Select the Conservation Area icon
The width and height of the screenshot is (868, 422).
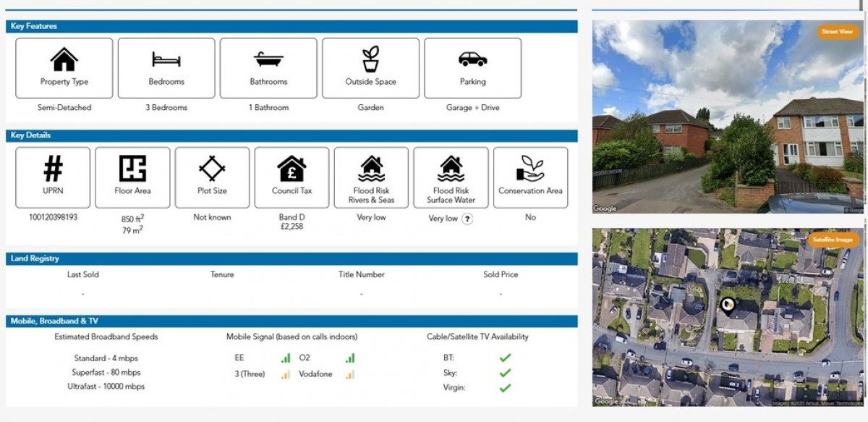[530, 172]
